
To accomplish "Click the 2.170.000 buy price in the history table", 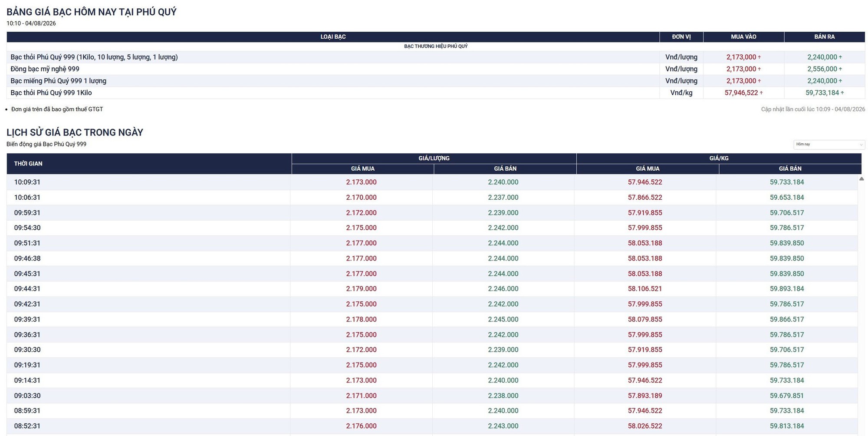I will pyautogui.click(x=362, y=198).
